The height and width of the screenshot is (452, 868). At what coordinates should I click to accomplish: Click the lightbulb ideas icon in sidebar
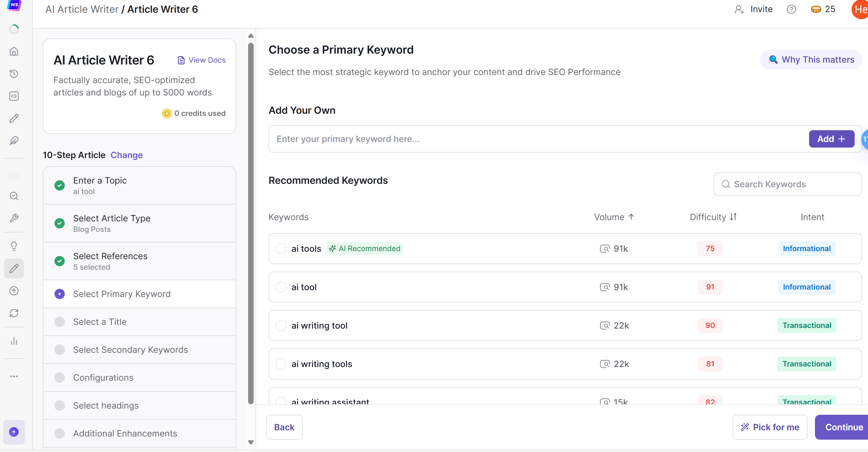point(14,246)
